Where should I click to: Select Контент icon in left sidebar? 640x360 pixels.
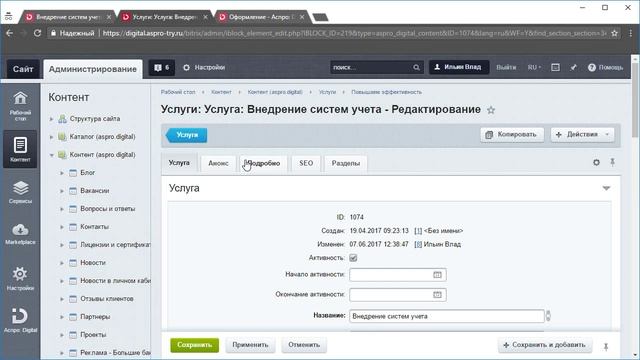point(20,149)
